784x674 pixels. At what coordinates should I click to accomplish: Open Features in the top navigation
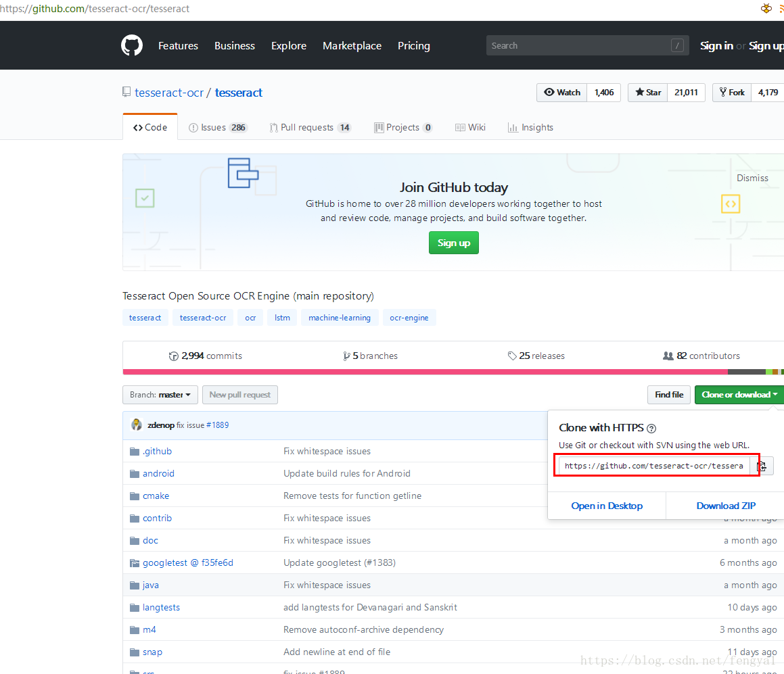click(178, 45)
